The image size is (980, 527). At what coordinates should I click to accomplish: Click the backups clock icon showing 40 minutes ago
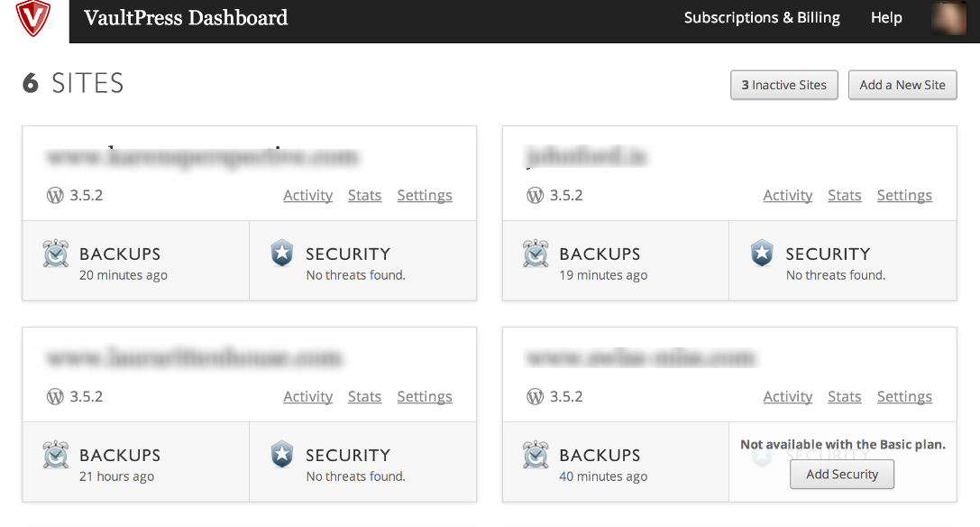pyautogui.click(x=536, y=456)
